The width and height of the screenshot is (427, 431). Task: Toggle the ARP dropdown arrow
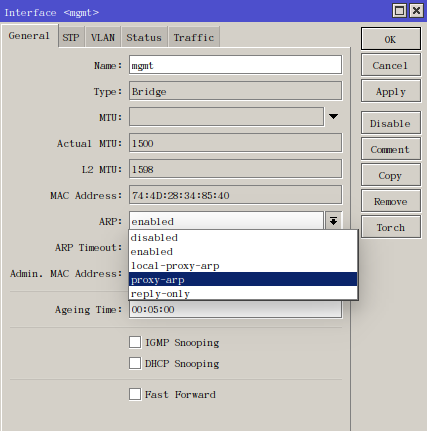pos(333,221)
